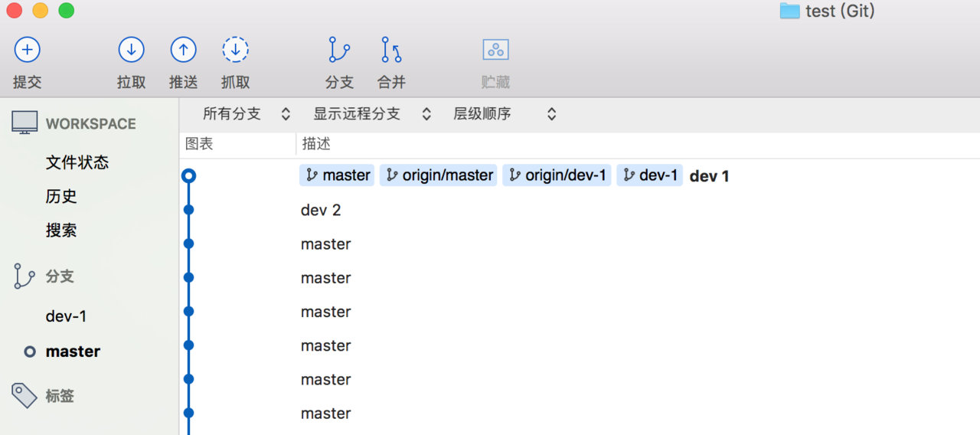Click the Pull (拉取) toolbar icon
The width and height of the screenshot is (980, 435).
point(131,51)
